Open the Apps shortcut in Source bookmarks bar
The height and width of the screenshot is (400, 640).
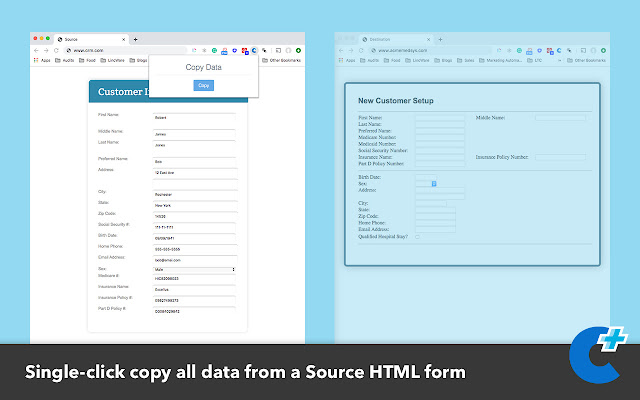click(x=42, y=60)
